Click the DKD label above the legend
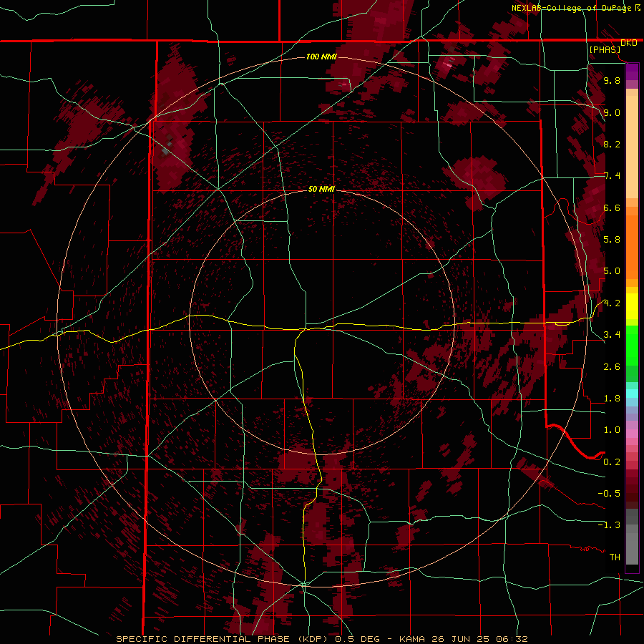The image size is (644, 644). [x=629, y=43]
